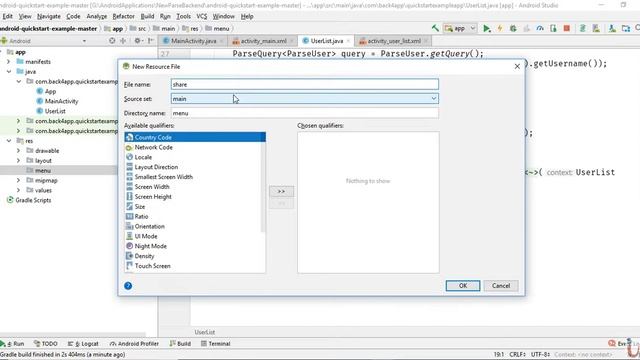The height and width of the screenshot is (360, 640).
Task: Click the Directory name input field
Action: [304, 113]
